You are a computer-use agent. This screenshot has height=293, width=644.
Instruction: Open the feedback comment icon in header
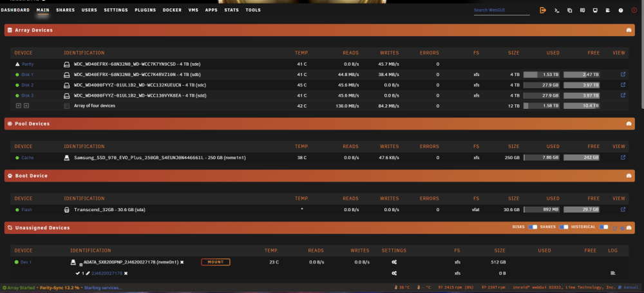pyautogui.click(x=582, y=10)
